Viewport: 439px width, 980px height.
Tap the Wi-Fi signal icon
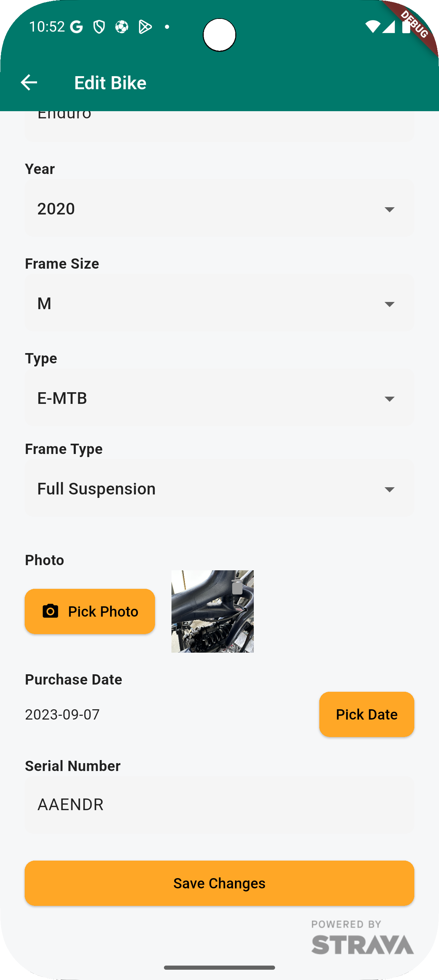(x=372, y=26)
